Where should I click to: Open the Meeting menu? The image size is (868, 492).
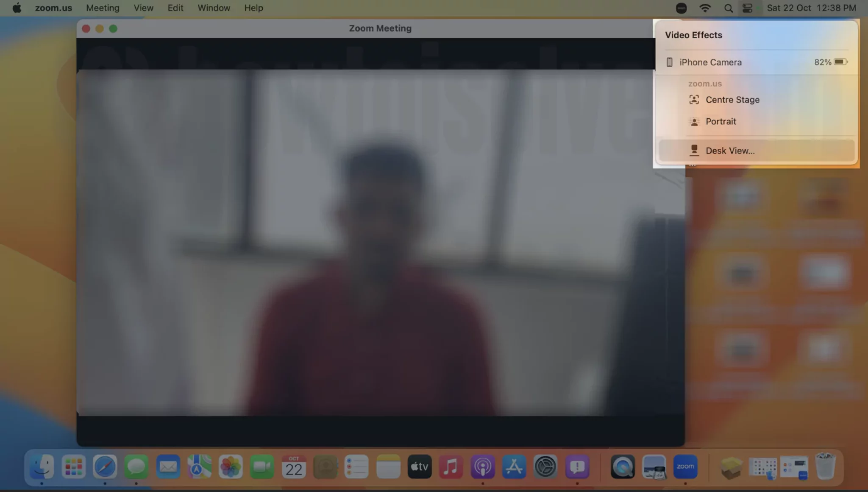click(103, 8)
